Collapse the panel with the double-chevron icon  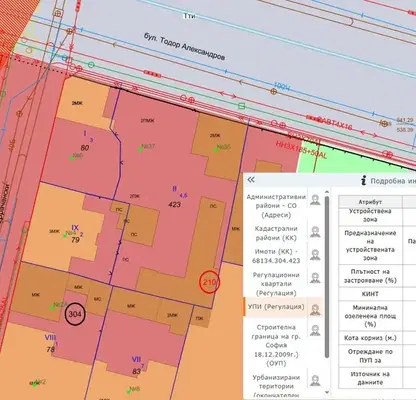251,180
